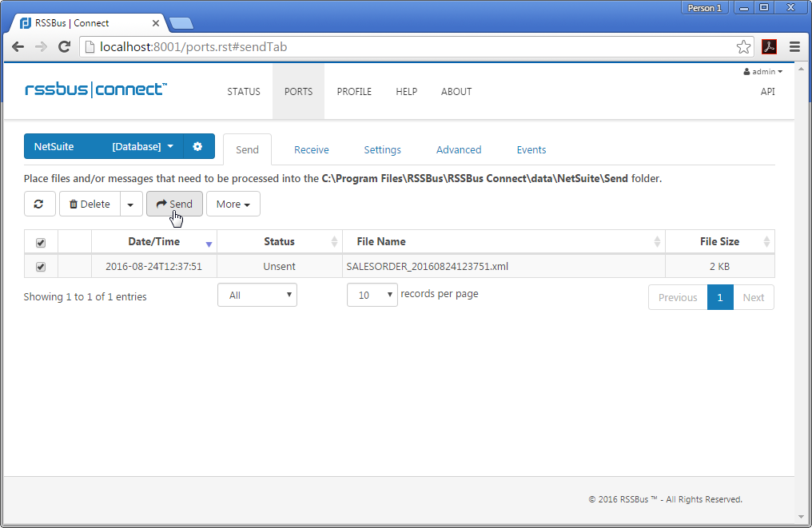Screen dimensions: 812x528
Task: Open the Chrome hamburger menu
Action: coord(794,47)
